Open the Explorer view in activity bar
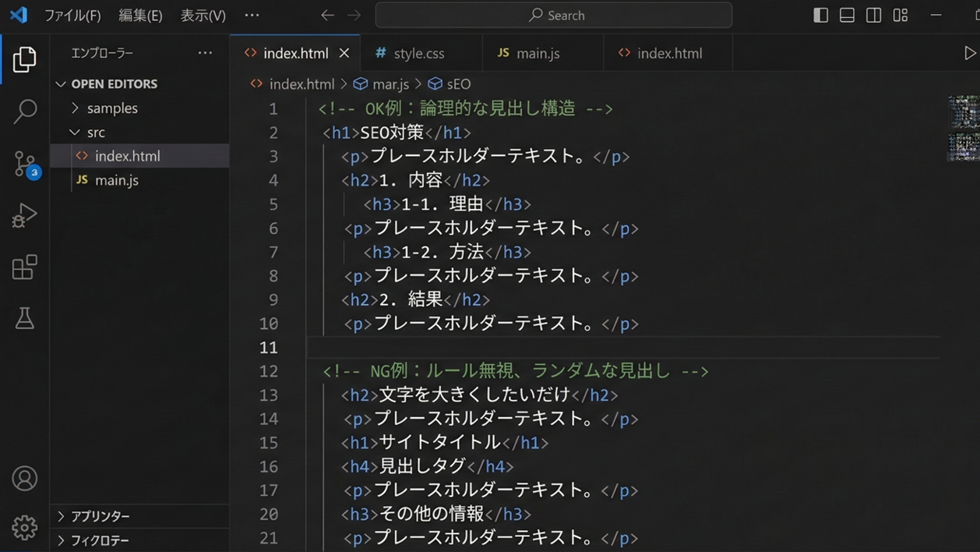Screen dimensions: 980x552 click(x=24, y=60)
